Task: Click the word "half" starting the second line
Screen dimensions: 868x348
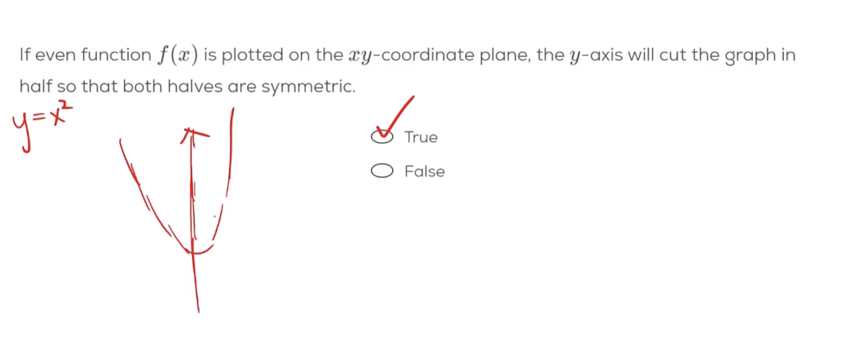Action: coord(33,87)
